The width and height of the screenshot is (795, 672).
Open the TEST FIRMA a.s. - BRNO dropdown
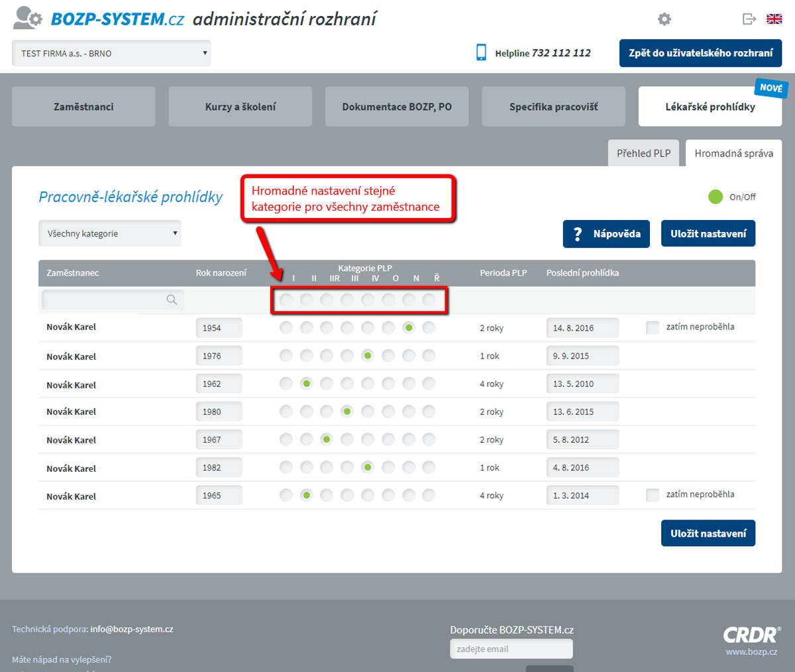click(x=111, y=53)
